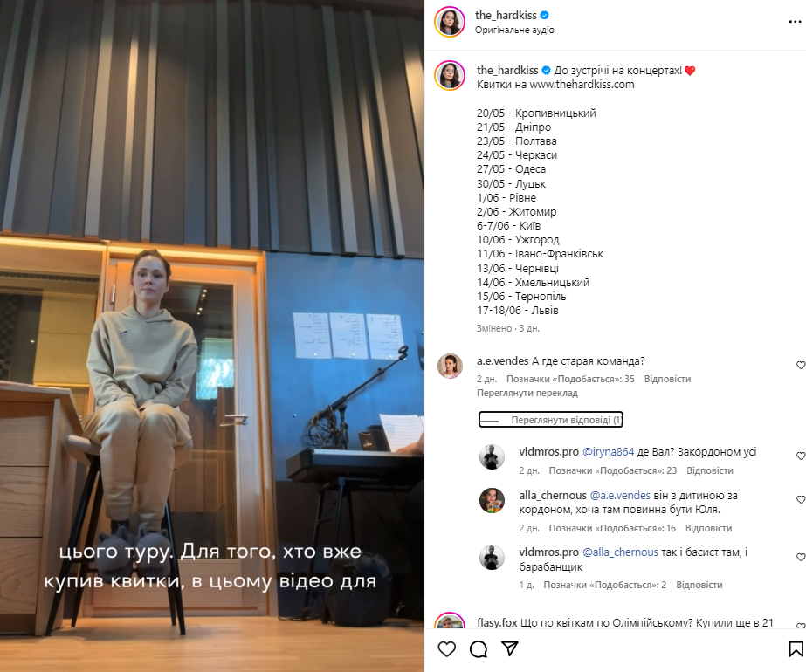Open the three-dot more options menu
This screenshot has width=806, height=672.
(795, 22)
